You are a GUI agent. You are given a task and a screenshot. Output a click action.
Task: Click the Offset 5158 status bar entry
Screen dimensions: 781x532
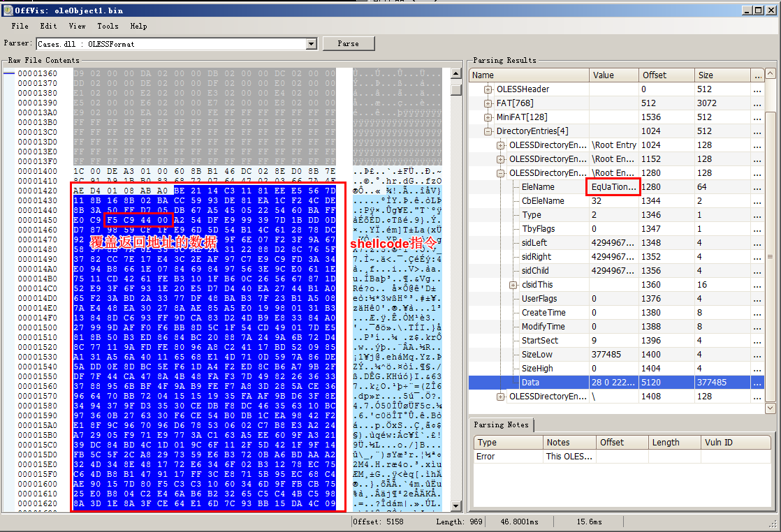378,522
